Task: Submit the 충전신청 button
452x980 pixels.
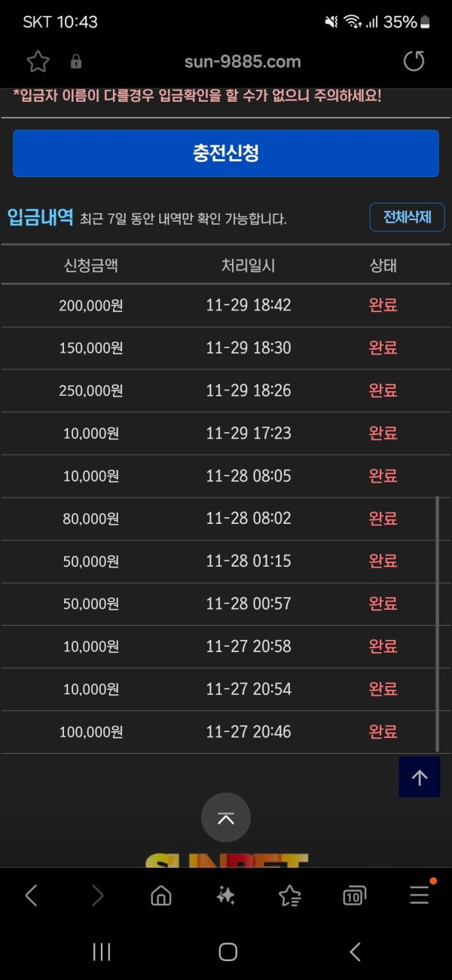Action: coord(226,153)
